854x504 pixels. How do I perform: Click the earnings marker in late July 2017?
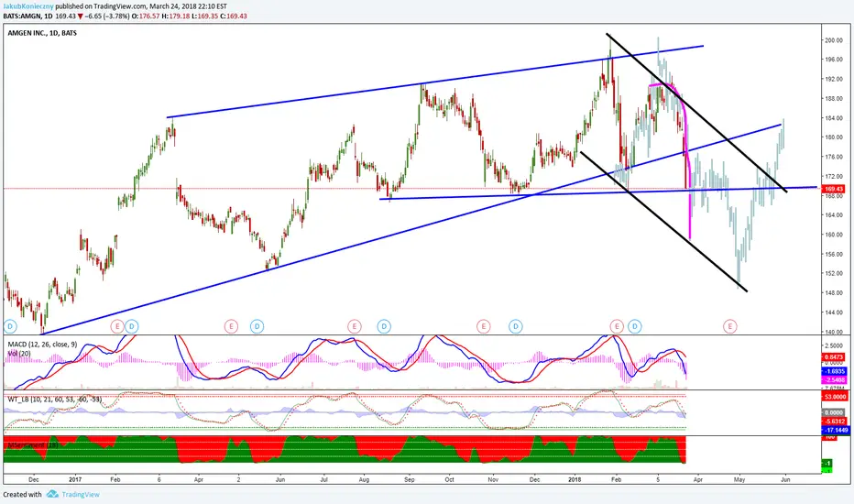click(355, 327)
